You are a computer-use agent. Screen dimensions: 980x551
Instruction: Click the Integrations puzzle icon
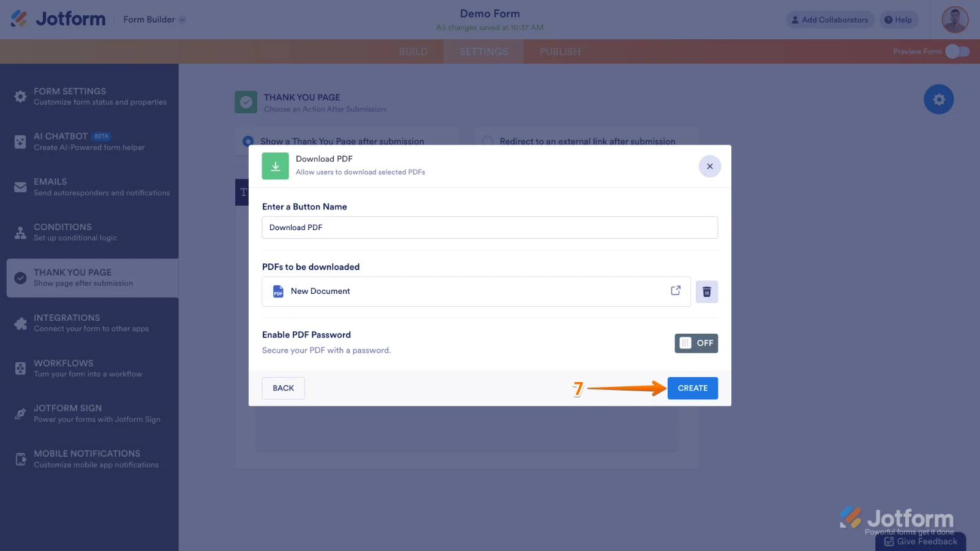click(x=20, y=323)
